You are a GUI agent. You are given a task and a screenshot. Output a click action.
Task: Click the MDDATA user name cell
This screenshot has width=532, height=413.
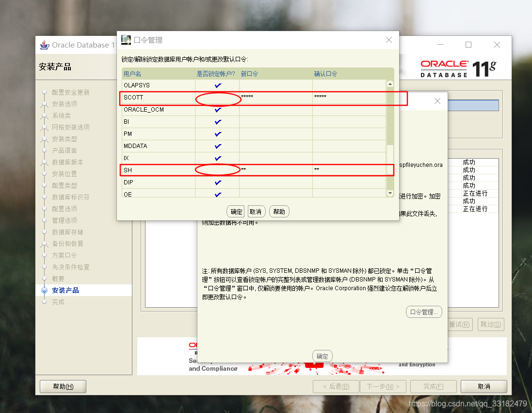159,146
